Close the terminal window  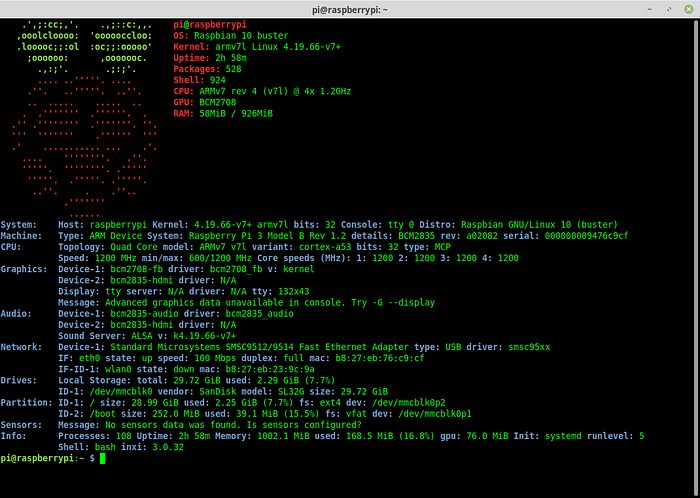pos(688,9)
